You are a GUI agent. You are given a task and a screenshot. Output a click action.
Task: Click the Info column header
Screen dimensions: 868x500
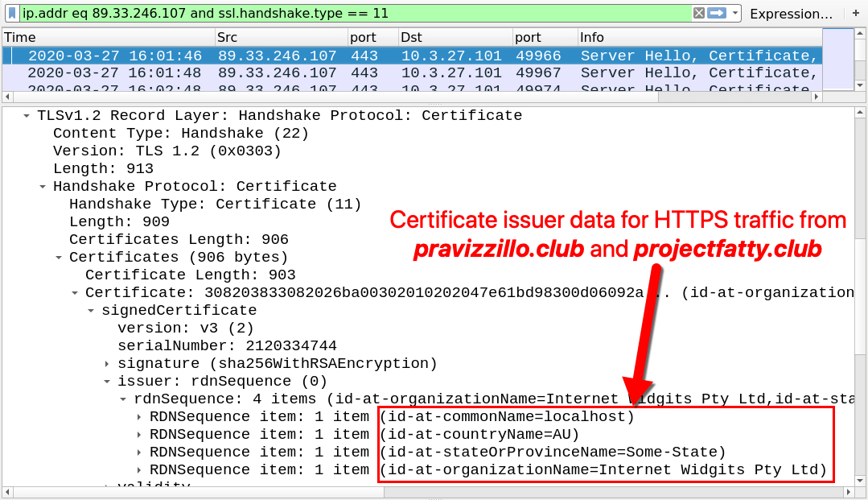[700, 37]
